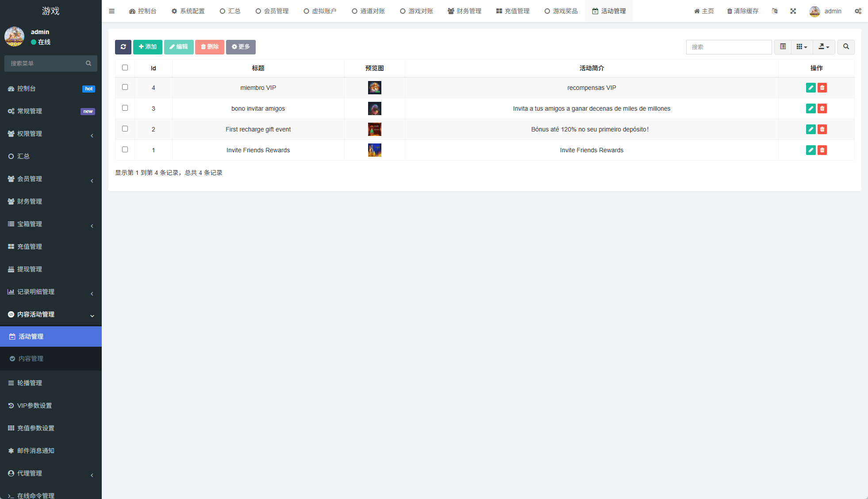Focus the table 搜索 input field
Image resolution: width=868 pixels, height=499 pixels.
728,47
